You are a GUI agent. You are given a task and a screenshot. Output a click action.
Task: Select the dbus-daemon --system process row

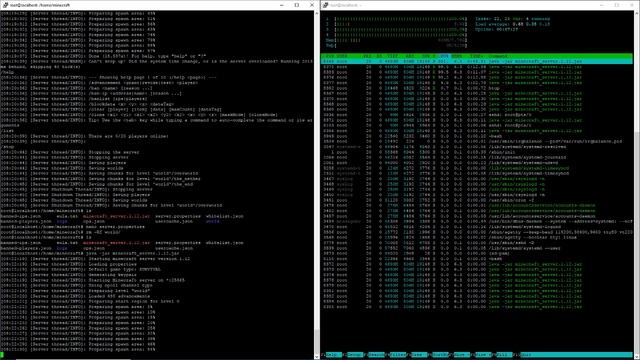477,221
